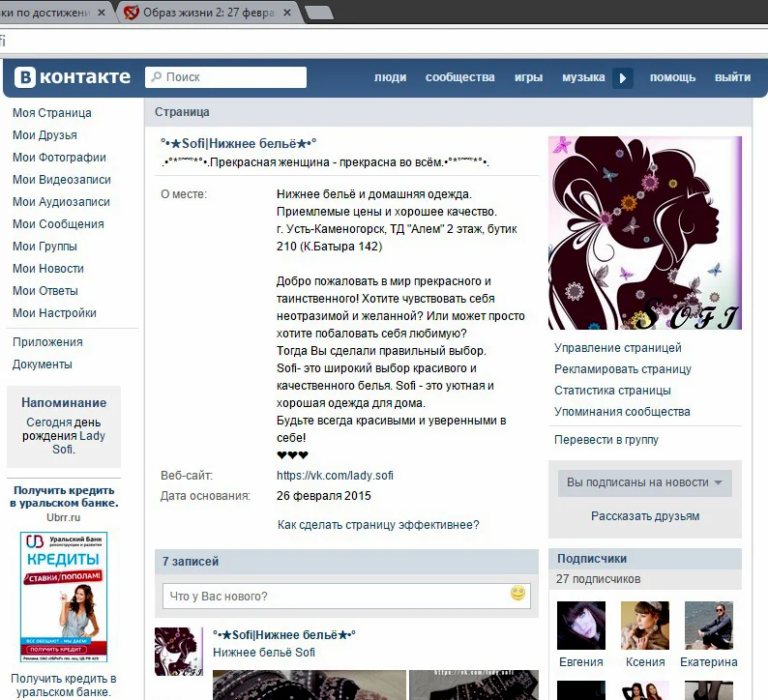Click 'Получить кредит в уральском банке.' ad title

(x=64, y=496)
